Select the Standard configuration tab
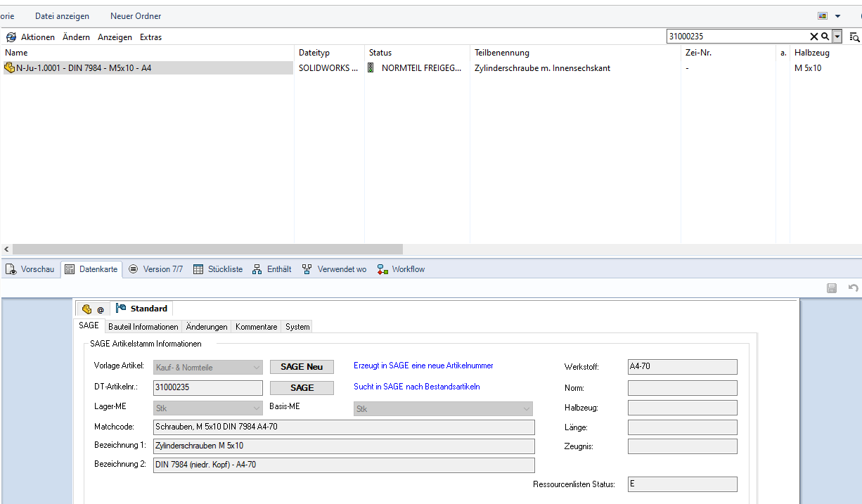Screen dimensions: 862x504 pyautogui.click(x=142, y=309)
